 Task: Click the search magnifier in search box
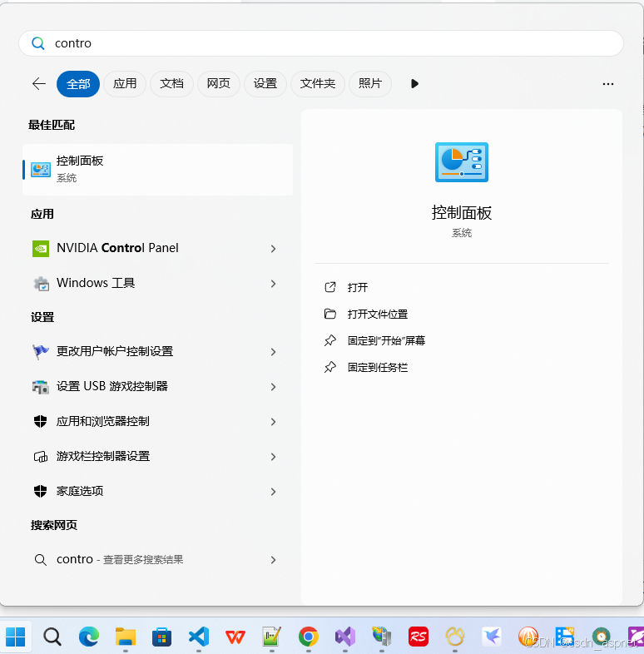[x=38, y=43]
